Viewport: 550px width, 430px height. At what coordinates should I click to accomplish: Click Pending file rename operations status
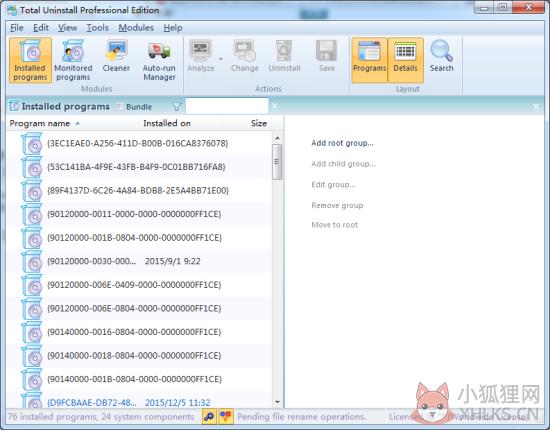[302, 417]
